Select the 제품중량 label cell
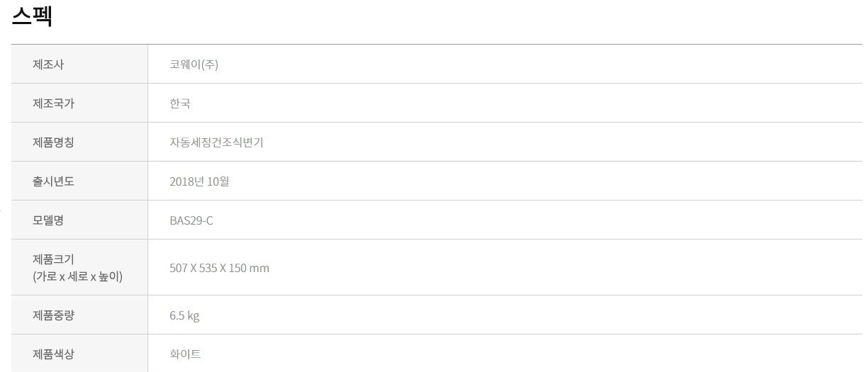The image size is (868, 372). tap(79, 315)
